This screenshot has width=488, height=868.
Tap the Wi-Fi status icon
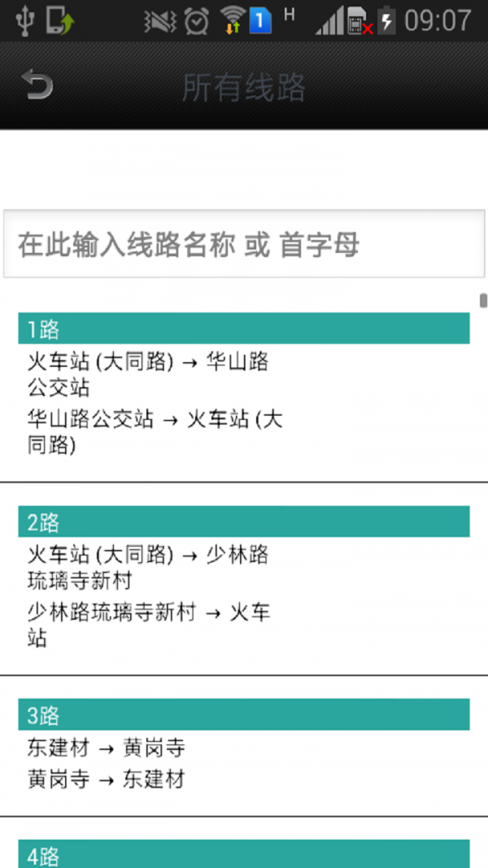pyautogui.click(x=233, y=20)
